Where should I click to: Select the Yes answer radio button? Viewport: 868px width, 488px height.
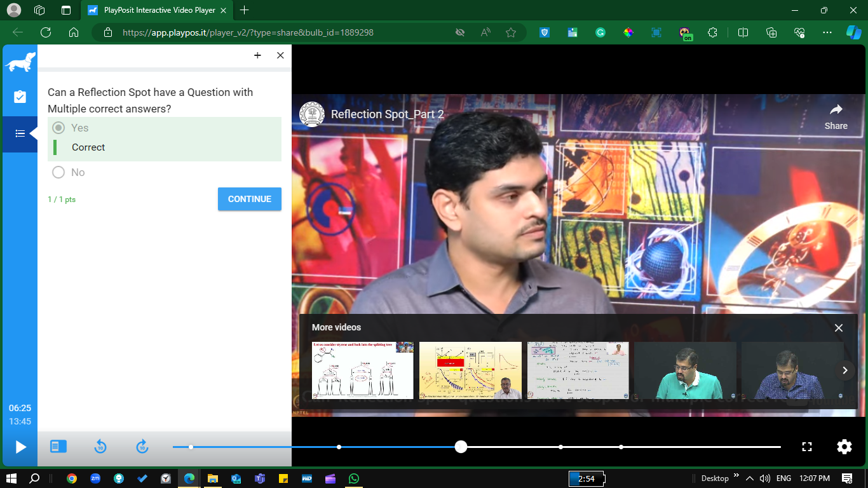tap(58, 128)
